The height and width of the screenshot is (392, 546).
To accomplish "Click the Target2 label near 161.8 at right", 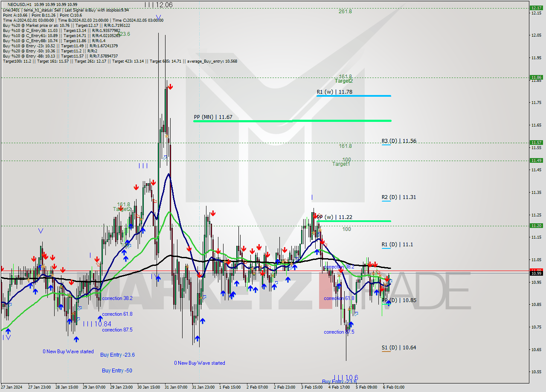I will [x=343, y=81].
